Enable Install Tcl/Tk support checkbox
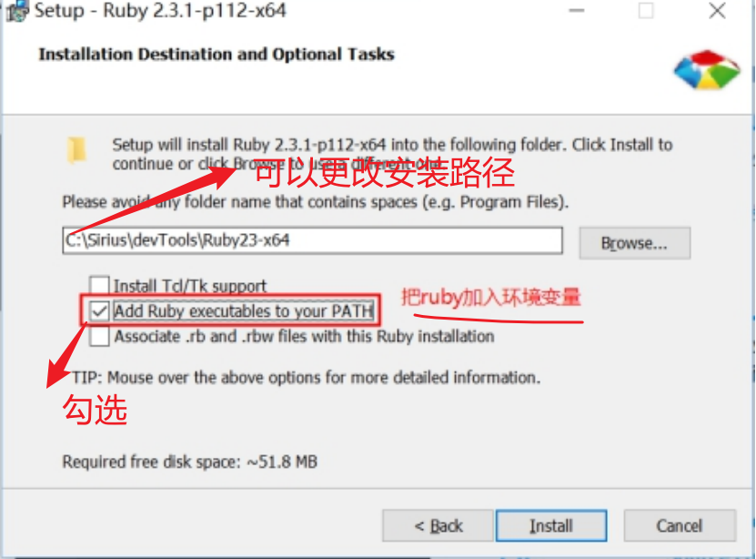Screen dimensions: 756x559 pos(99,286)
